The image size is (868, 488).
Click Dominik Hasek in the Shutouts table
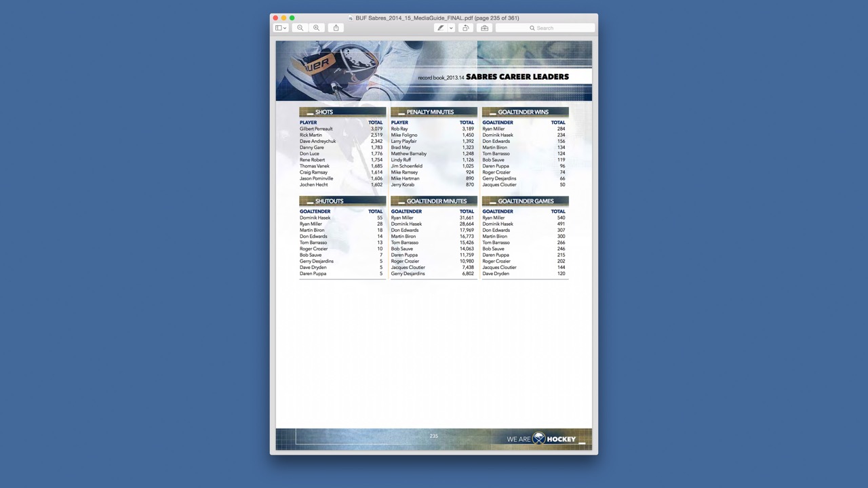point(315,218)
